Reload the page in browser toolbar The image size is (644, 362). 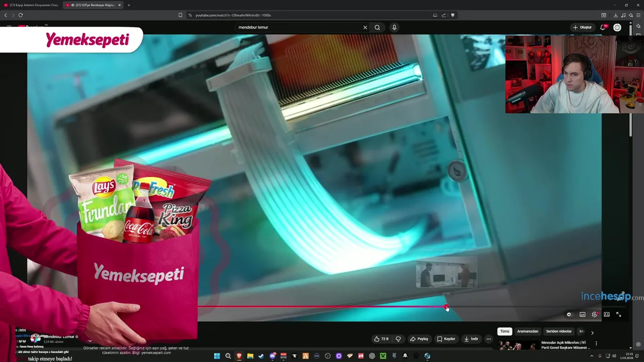click(x=21, y=15)
